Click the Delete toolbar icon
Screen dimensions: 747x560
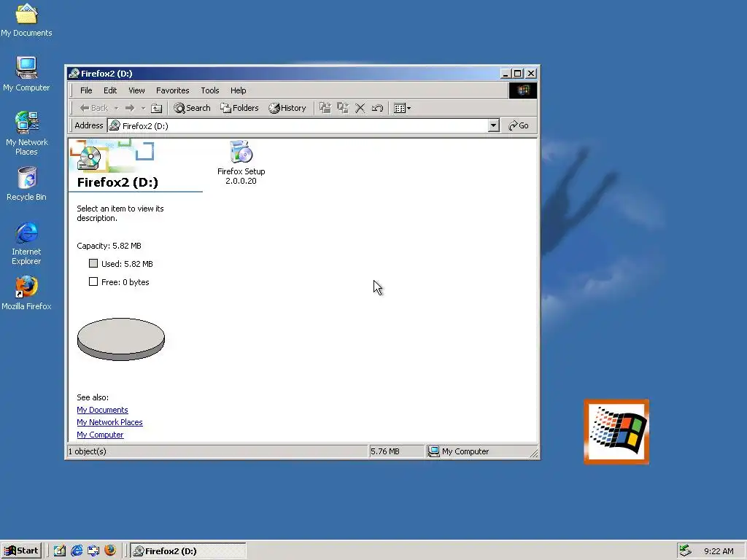pos(360,108)
